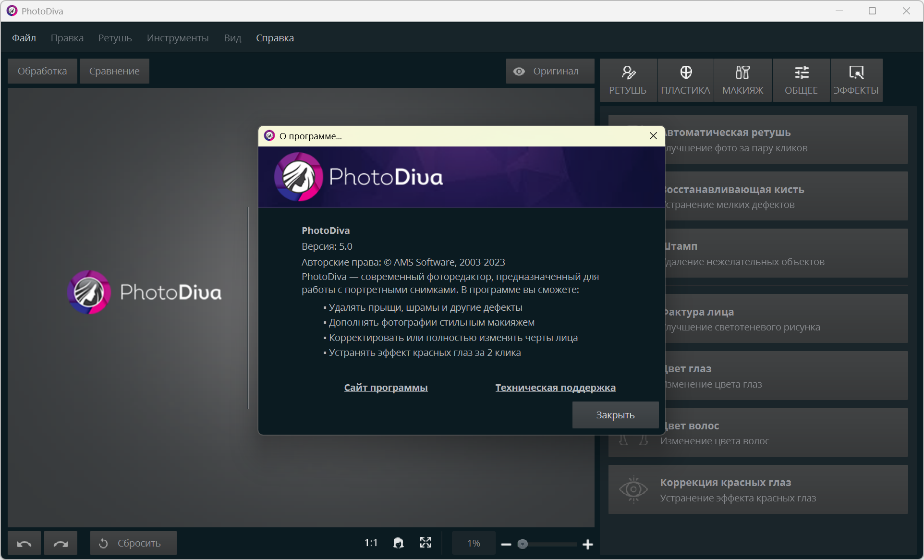Viewport: 924px width, 560px height.
Task: Click the minus zoom-out icon
Action: [x=506, y=544]
